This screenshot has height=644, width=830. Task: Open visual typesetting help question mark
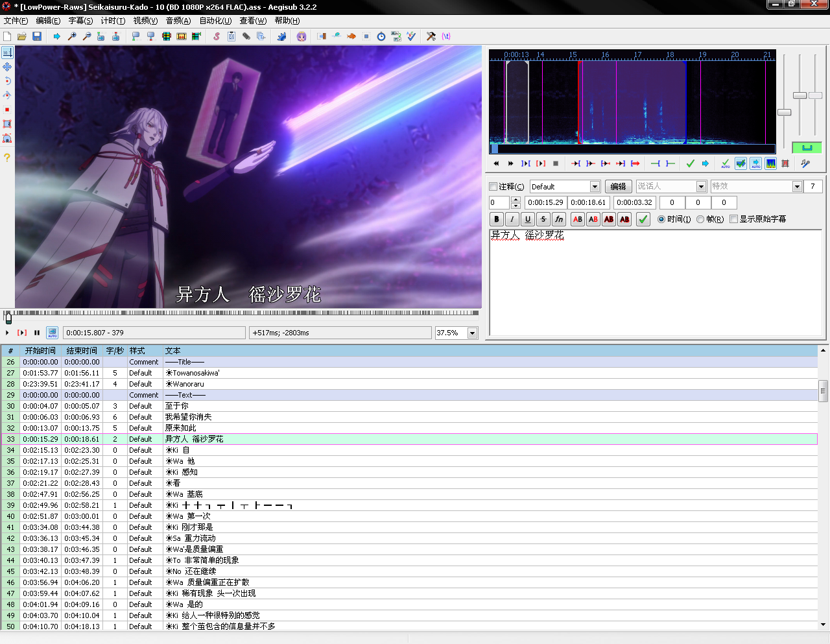coord(7,158)
